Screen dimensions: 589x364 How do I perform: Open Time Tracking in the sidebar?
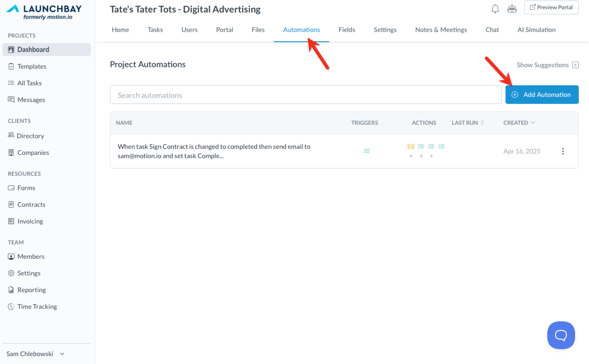click(37, 307)
